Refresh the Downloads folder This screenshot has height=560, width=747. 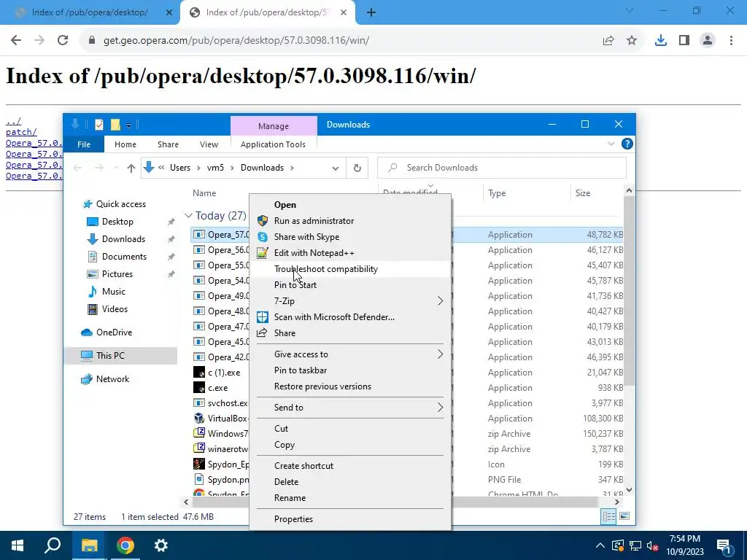tap(357, 168)
